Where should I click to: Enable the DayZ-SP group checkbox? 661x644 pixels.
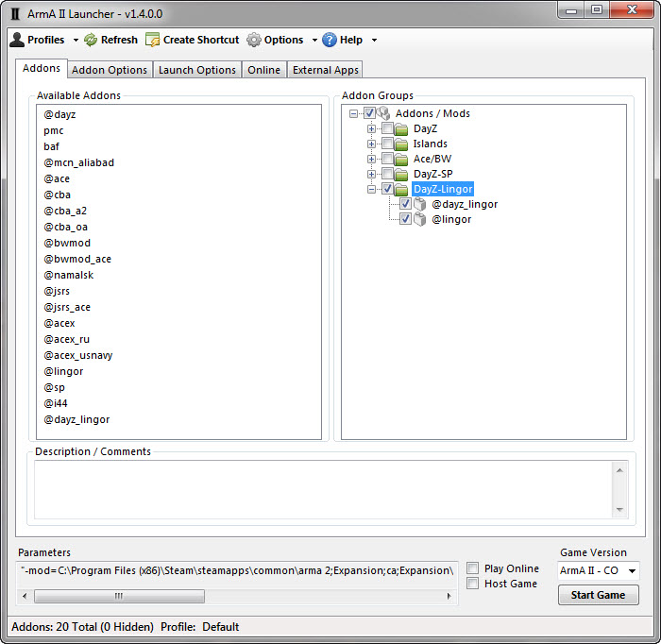point(387,174)
